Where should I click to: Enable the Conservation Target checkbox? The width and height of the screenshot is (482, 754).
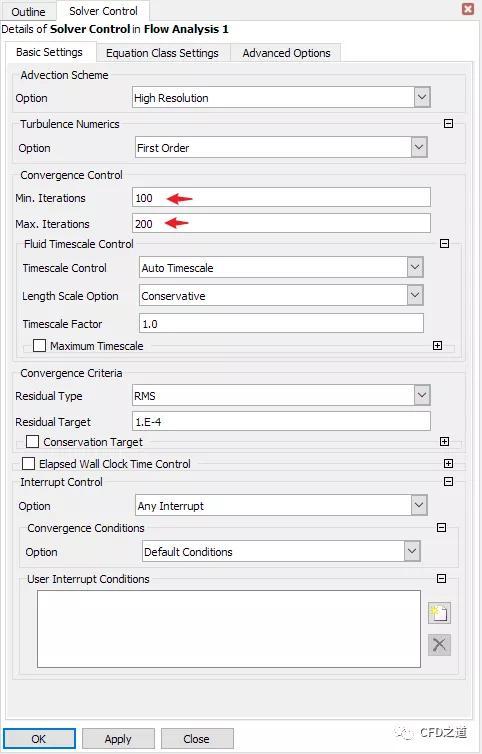coord(32,441)
